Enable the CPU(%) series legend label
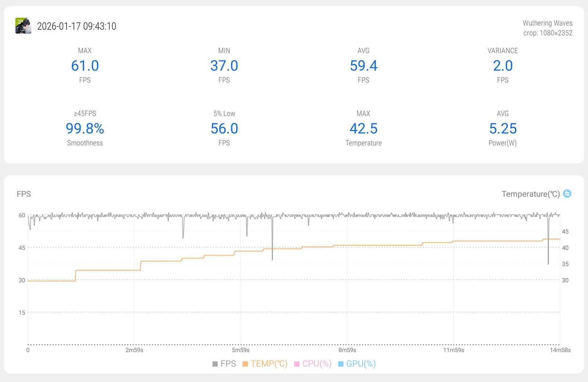This screenshot has width=588, height=382. point(317,364)
